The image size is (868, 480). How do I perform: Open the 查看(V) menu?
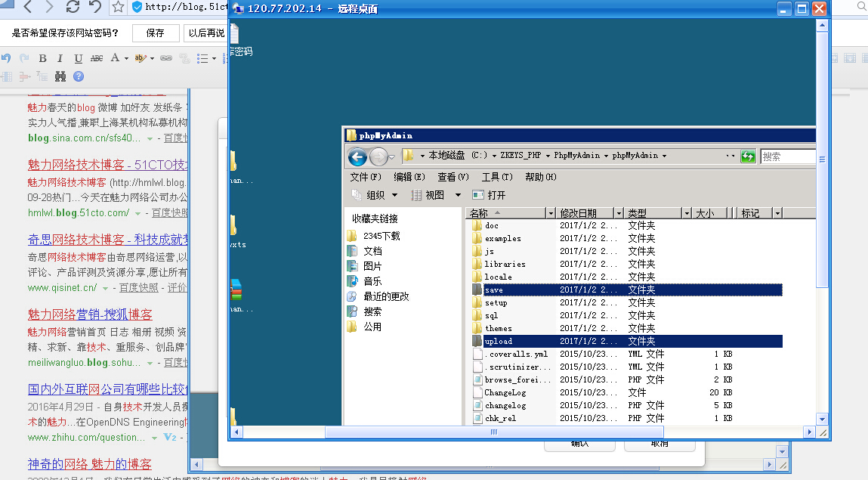pos(453,177)
